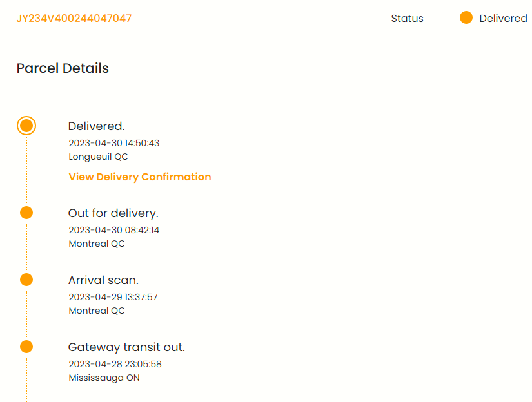The image size is (532, 402).
Task: Select the Arrival scan timeline dot
Action: (x=26, y=280)
